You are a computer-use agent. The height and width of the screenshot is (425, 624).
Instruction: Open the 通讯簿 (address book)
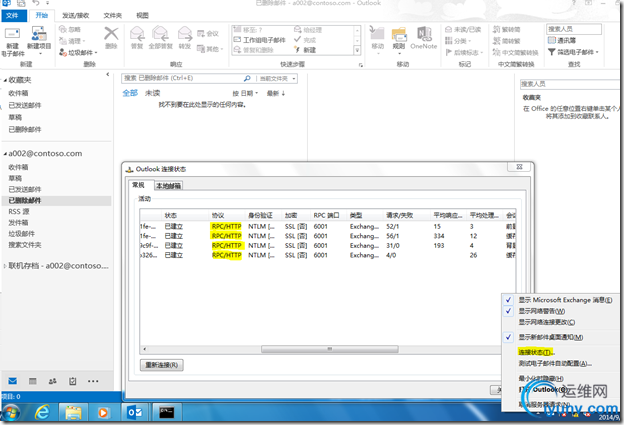tap(562, 40)
